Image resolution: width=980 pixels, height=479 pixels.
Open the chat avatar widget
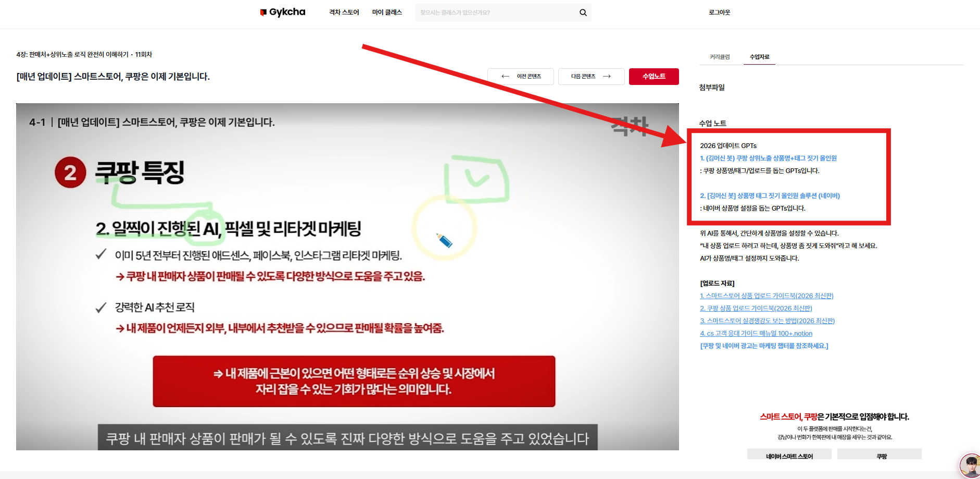coord(969,465)
